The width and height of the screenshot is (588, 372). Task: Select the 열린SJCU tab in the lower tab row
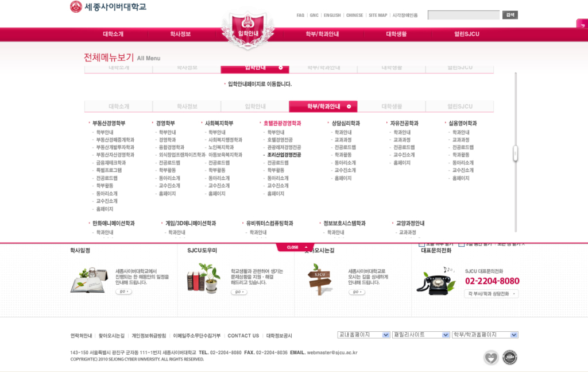click(x=460, y=106)
